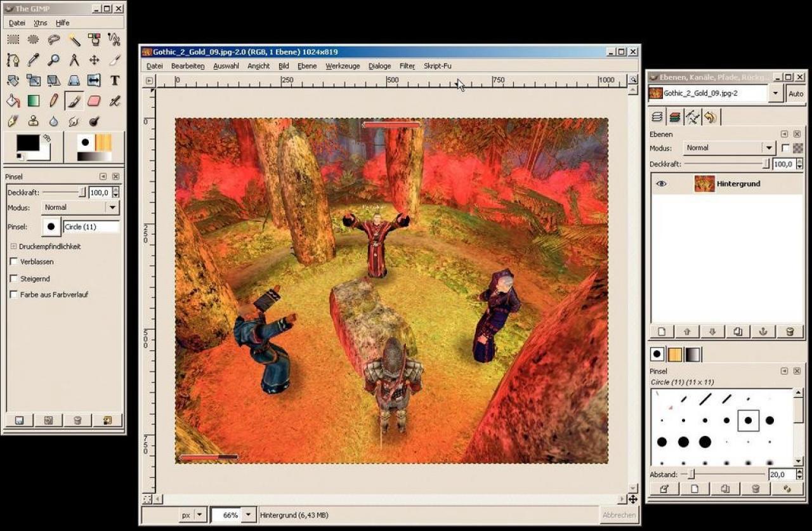Open the Modus dropdown in Pinsel options
812x531 pixels.
[81, 207]
